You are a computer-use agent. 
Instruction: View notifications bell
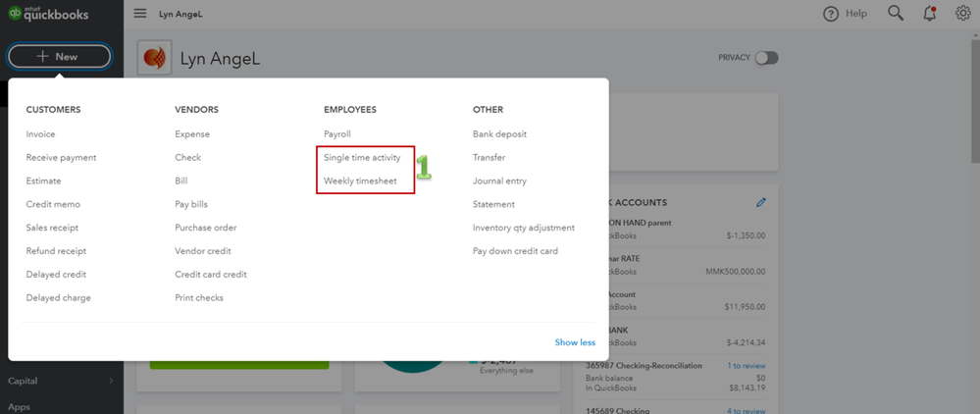[929, 14]
